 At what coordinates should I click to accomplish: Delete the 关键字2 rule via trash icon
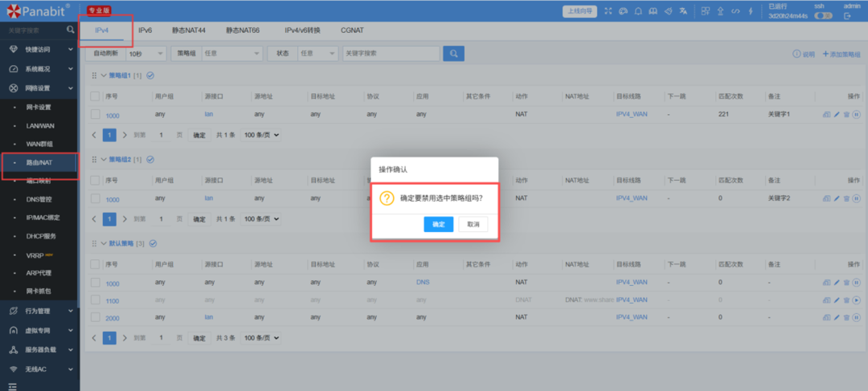pos(845,198)
